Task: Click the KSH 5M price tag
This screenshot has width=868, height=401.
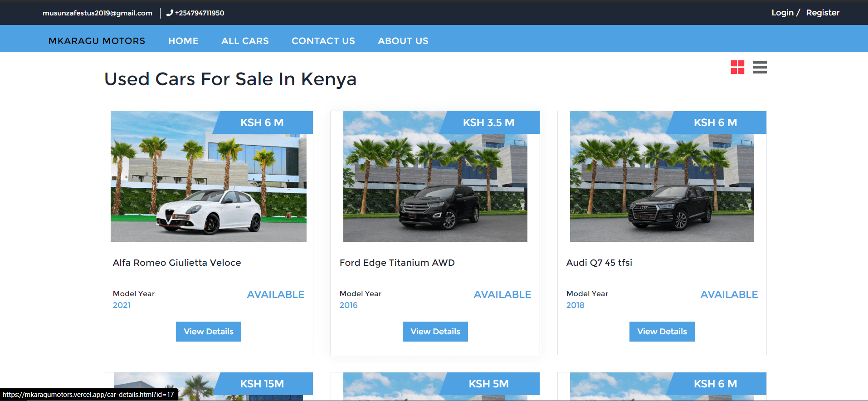Action: (489, 384)
